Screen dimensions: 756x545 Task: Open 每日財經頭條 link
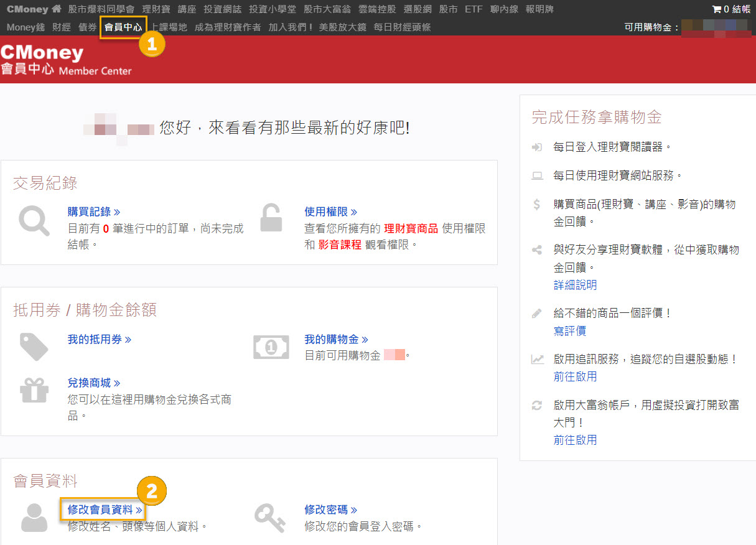pyautogui.click(x=402, y=27)
